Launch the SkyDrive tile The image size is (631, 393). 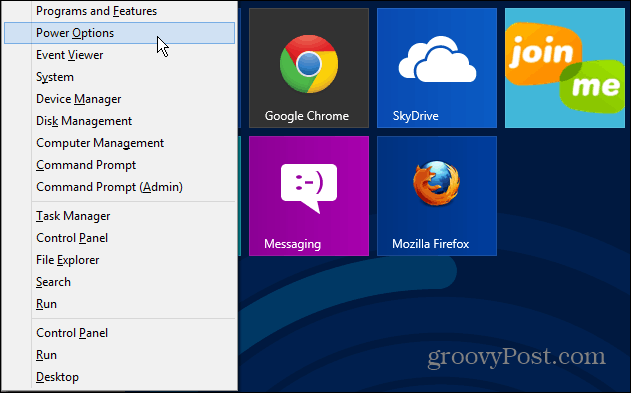coord(437,68)
